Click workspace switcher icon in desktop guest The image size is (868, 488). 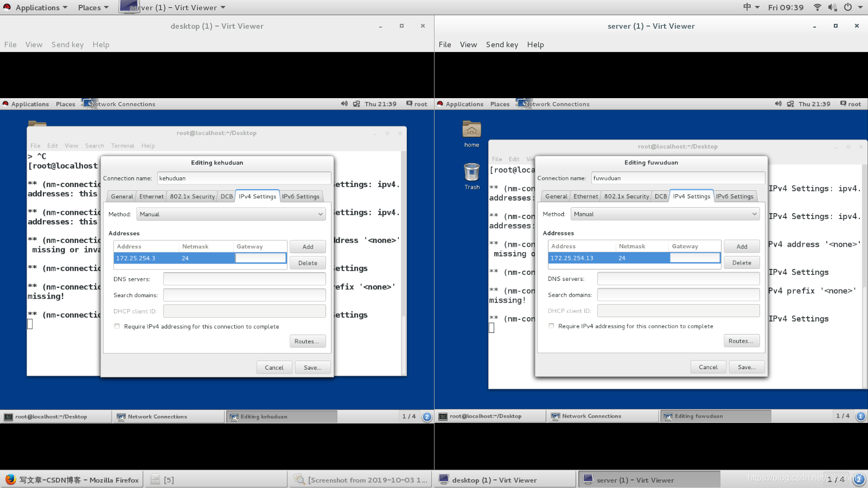[427, 416]
